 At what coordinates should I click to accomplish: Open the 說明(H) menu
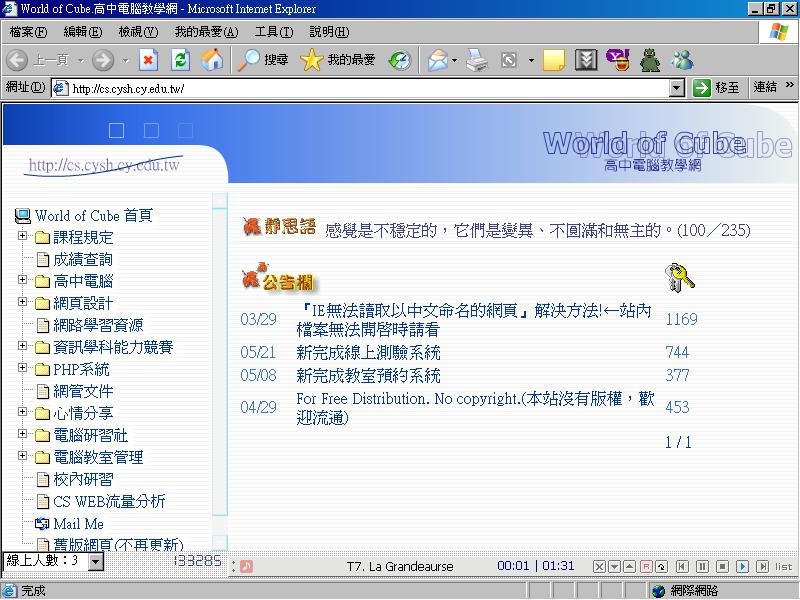pos(329,32)
